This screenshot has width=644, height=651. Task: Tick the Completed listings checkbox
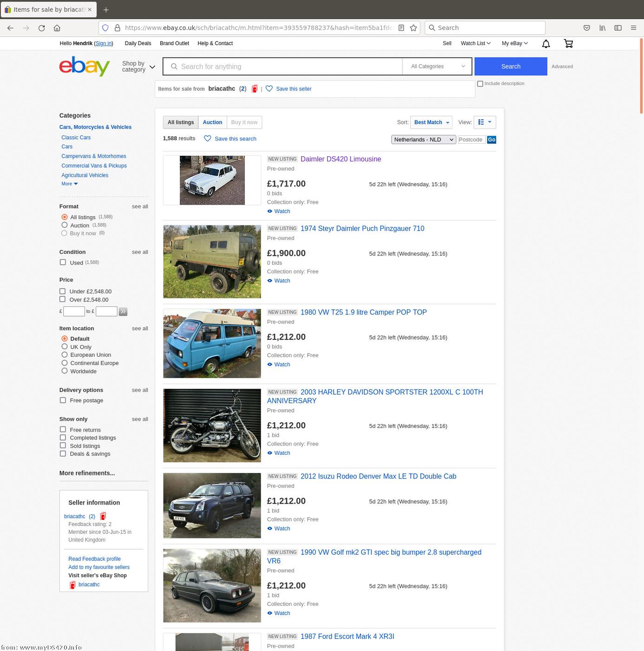(63, 438)
